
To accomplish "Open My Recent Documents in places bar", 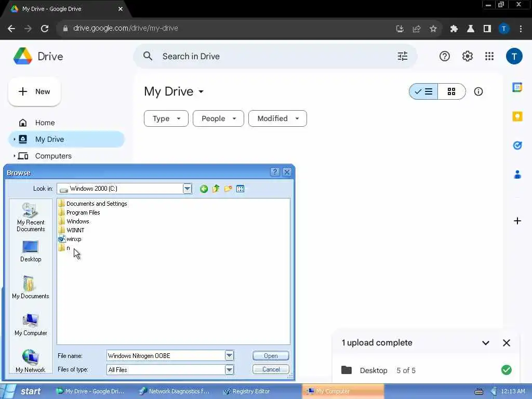I will tap(31, 218).
